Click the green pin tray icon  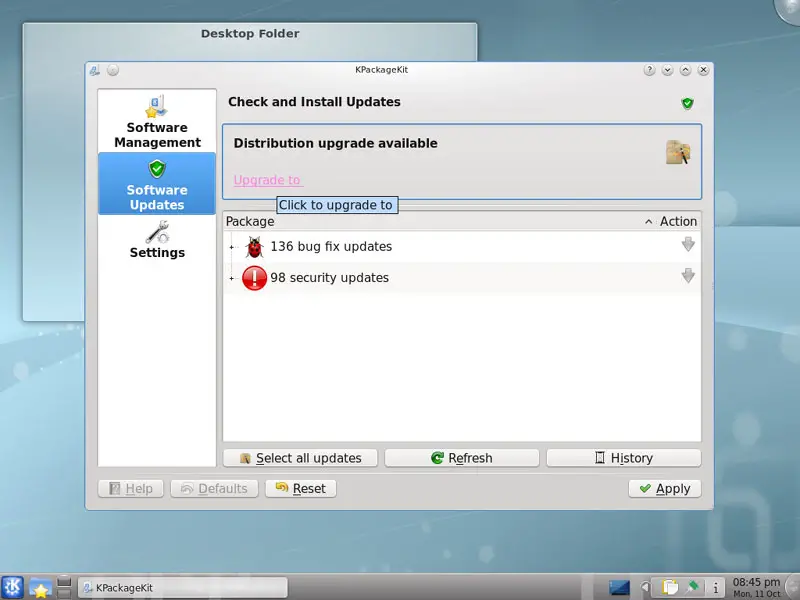pyautogui.click(x=692, y=587)
